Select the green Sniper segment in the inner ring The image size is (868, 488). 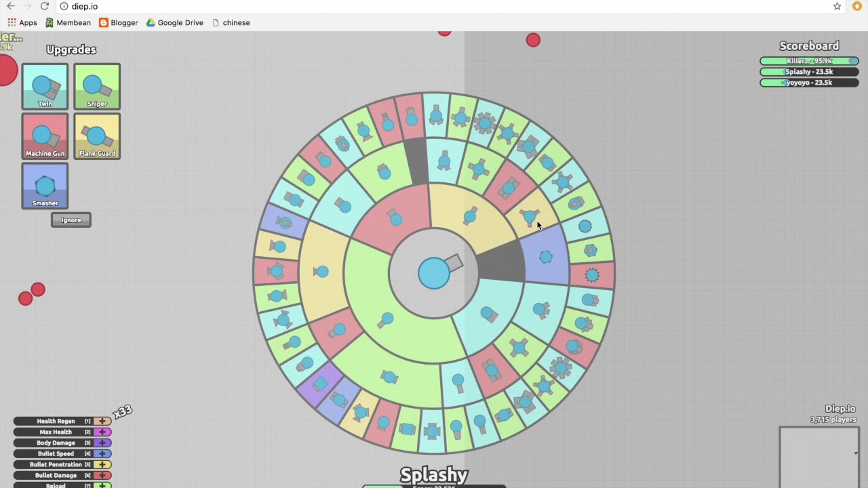(x=387, y=319)
